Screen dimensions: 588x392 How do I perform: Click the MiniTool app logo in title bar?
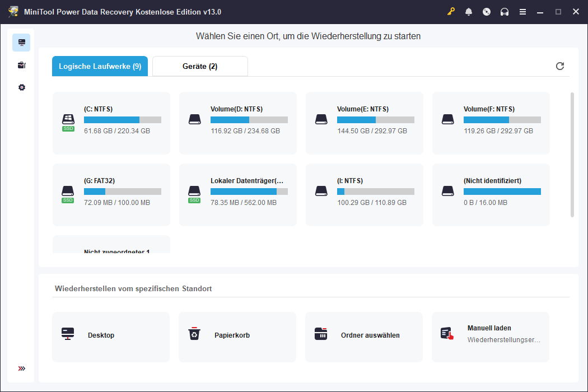click(x=13, y=12)
